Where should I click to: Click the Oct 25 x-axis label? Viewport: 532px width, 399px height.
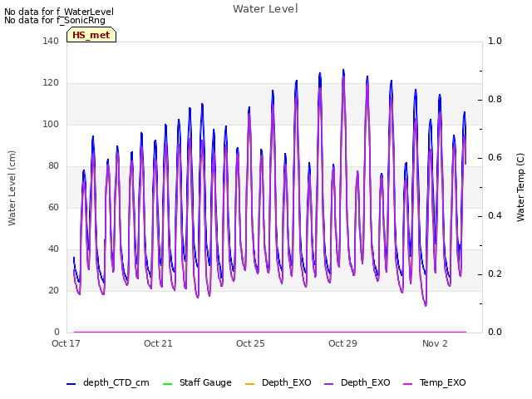(250, 343)
